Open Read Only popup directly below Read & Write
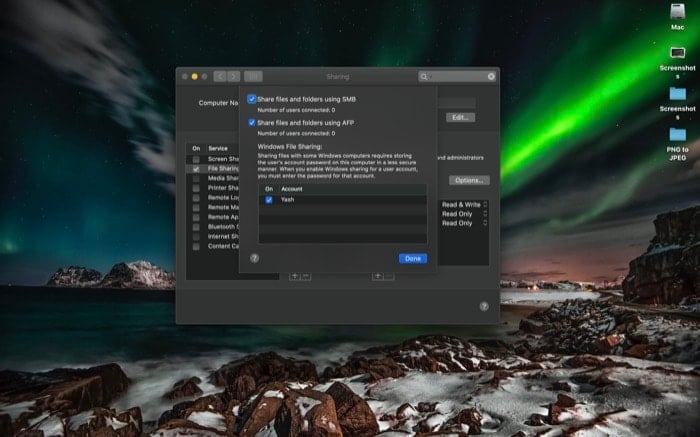700x437 pixels. click(464, 214)
